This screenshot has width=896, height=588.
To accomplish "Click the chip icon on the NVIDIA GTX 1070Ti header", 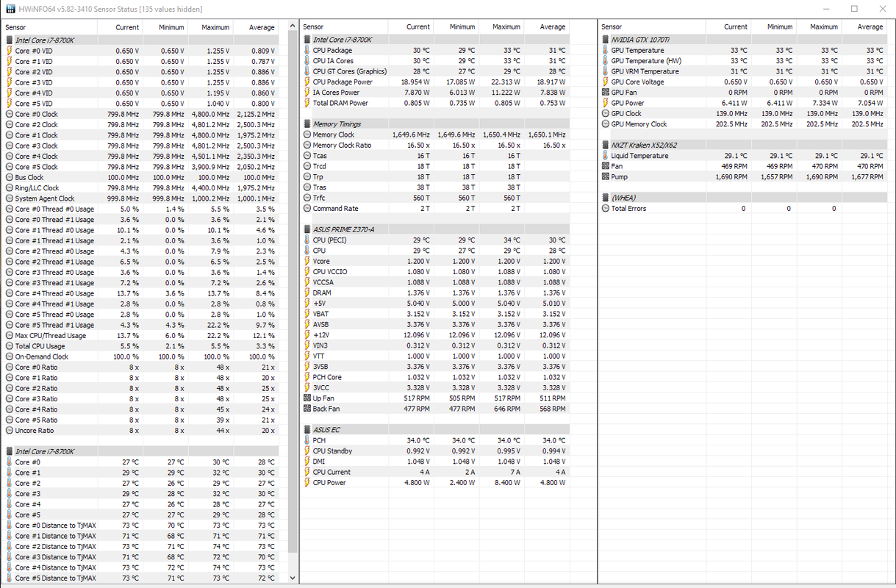I will [605, 40].
